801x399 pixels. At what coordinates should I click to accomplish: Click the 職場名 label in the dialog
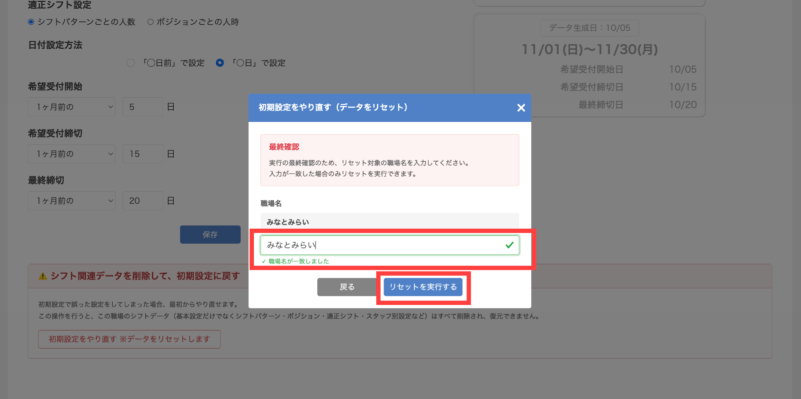(271, 203)
